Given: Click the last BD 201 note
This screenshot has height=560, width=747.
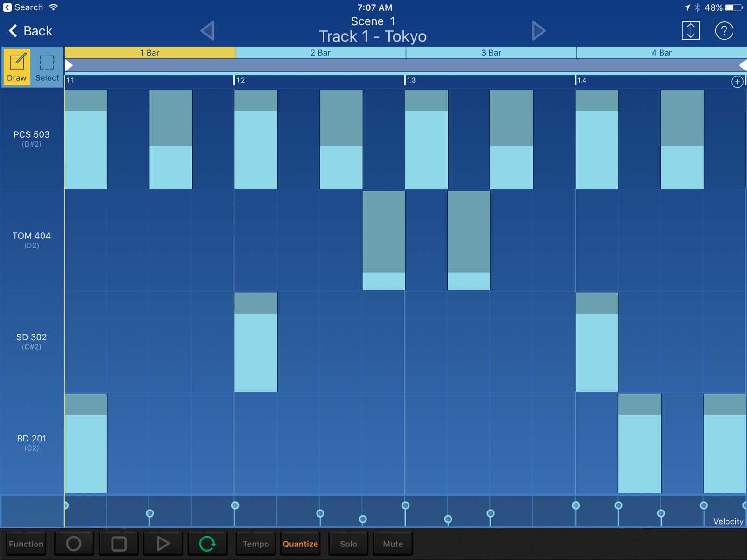Looking at the screenshot, I should (x=725, y=443).
